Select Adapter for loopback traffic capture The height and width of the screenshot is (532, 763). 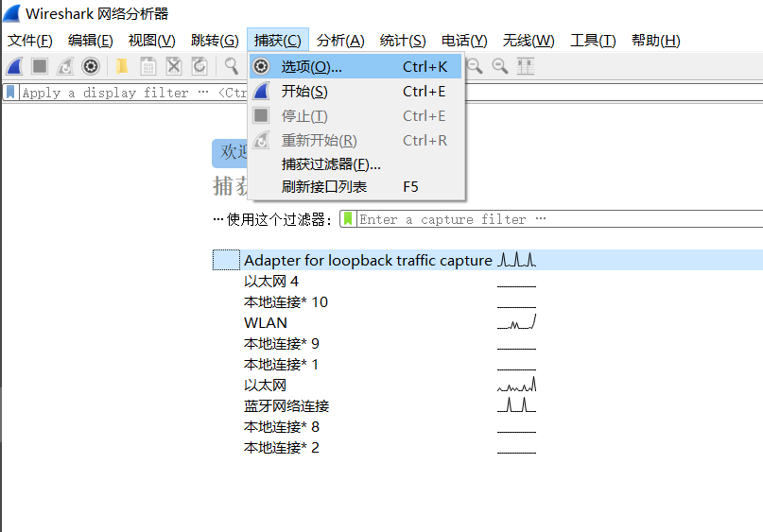click(488, 260)
